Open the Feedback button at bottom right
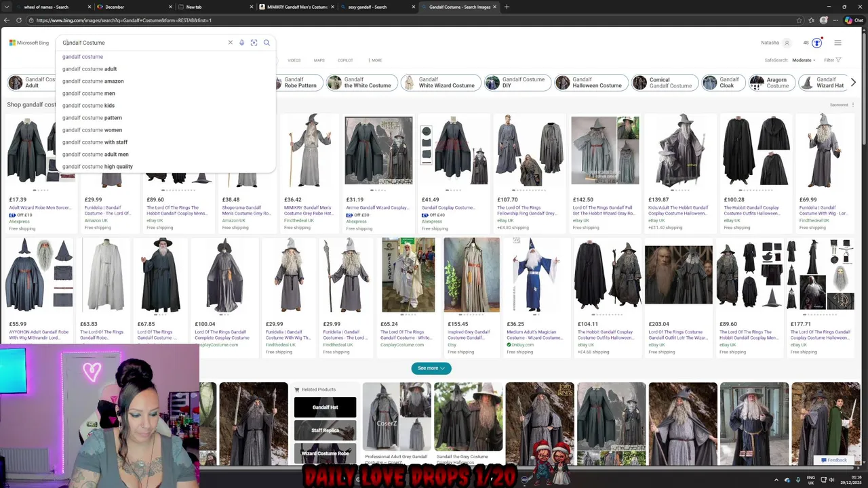Screen dimensions: 868x488 tap(833, 460)
